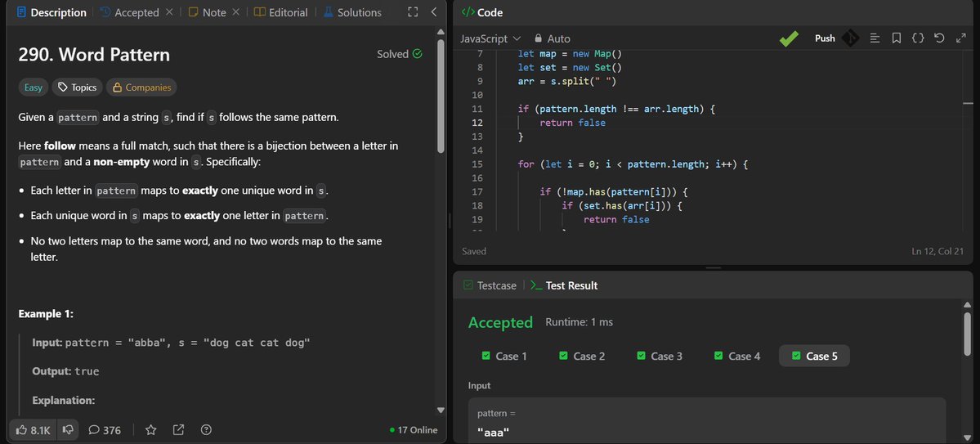This screenshot has height=444, width=980.
Task: Click the green checkmark icon in editor toolbar
Action: [x=789, y=38]
